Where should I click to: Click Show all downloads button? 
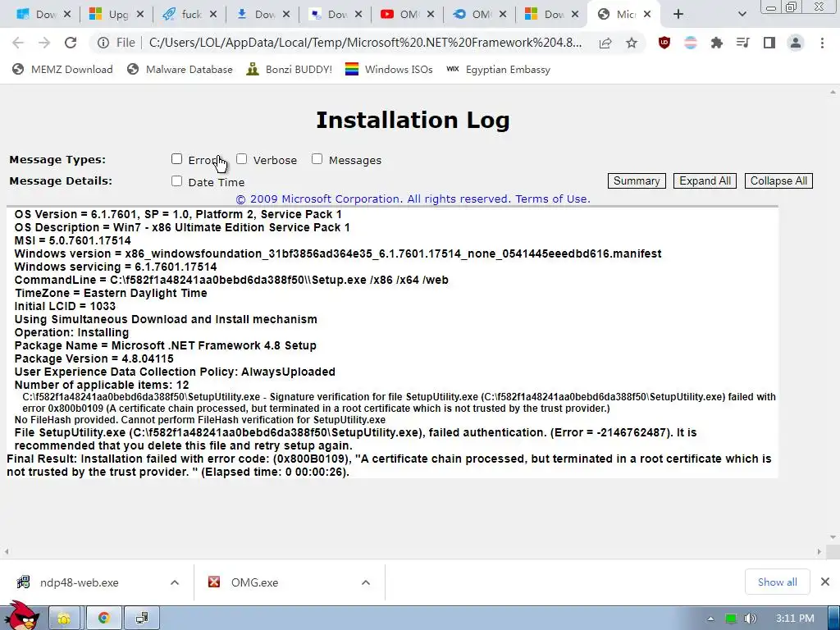click(778, 582)
